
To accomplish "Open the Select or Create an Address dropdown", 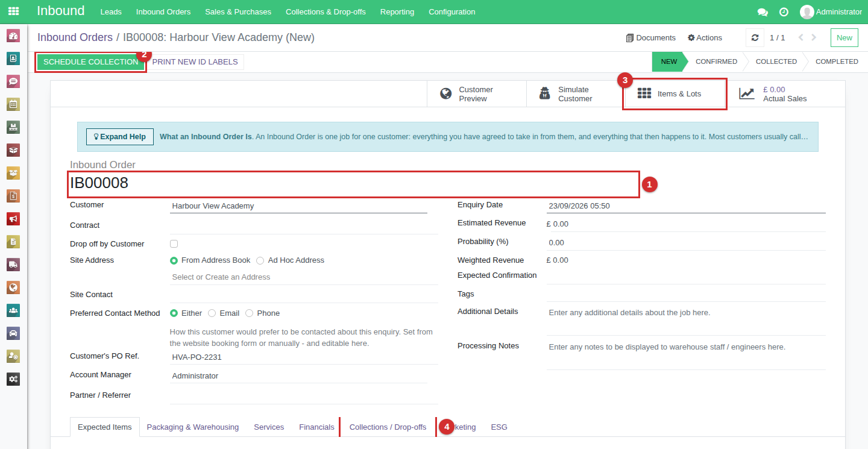I will click(304, 277).
